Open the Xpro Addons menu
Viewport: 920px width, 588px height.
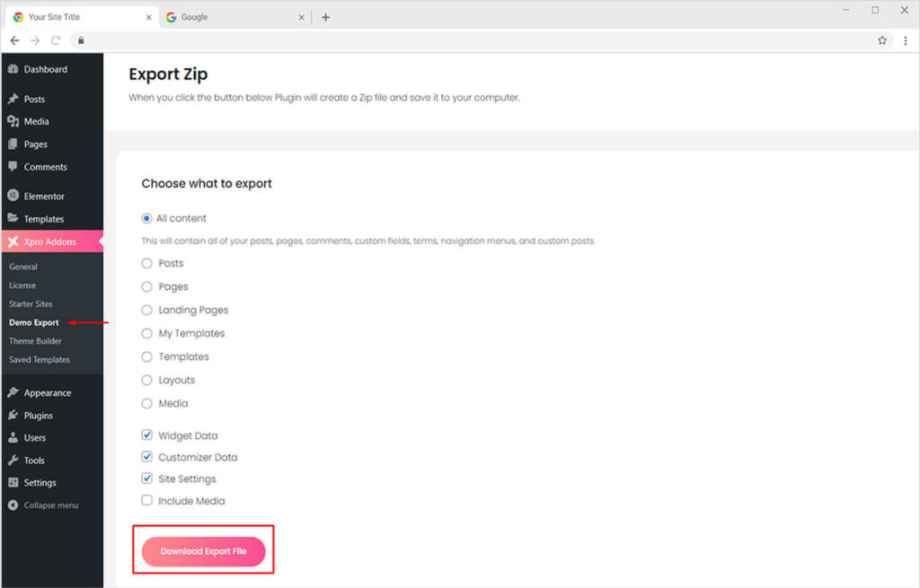[50, 241]
